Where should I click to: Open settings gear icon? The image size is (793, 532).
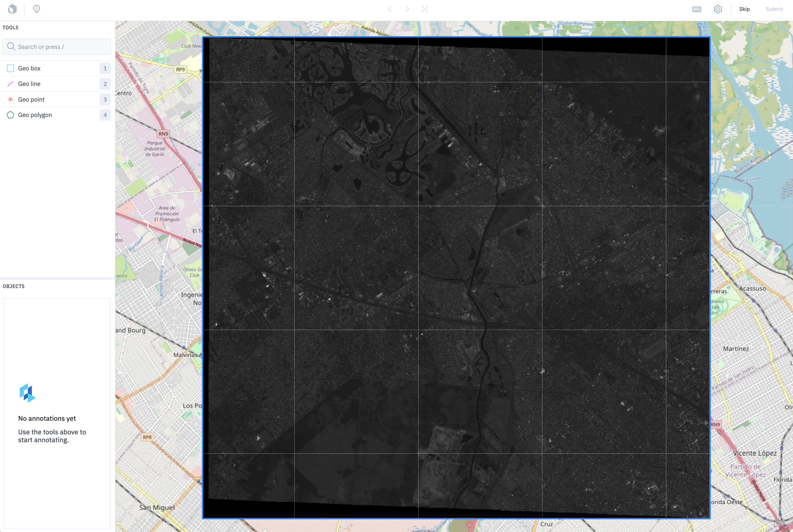[718, 9]
